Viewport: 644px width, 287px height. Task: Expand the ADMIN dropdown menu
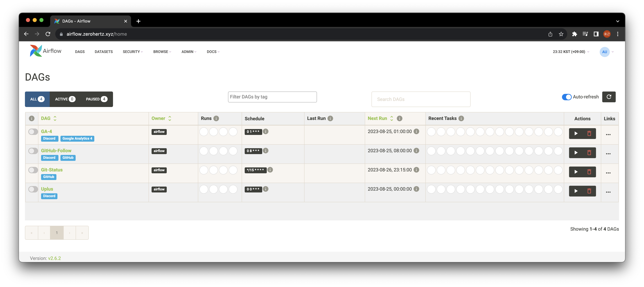pos(188,52)
